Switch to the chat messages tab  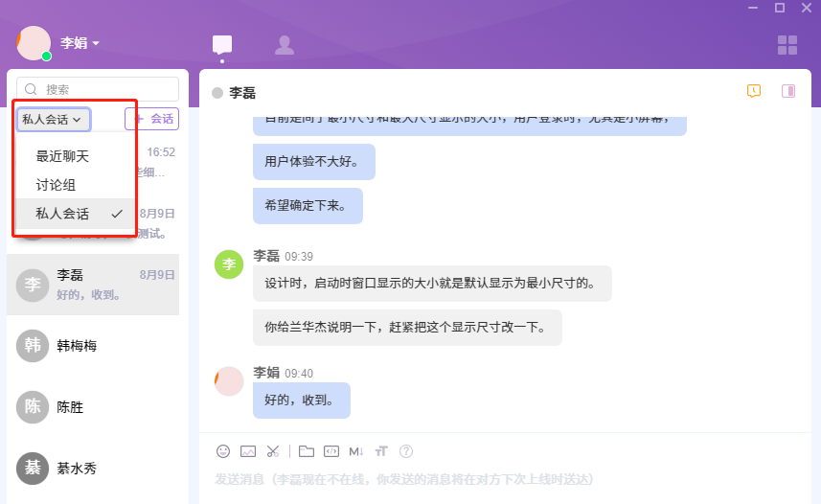[x=222, y=44]
